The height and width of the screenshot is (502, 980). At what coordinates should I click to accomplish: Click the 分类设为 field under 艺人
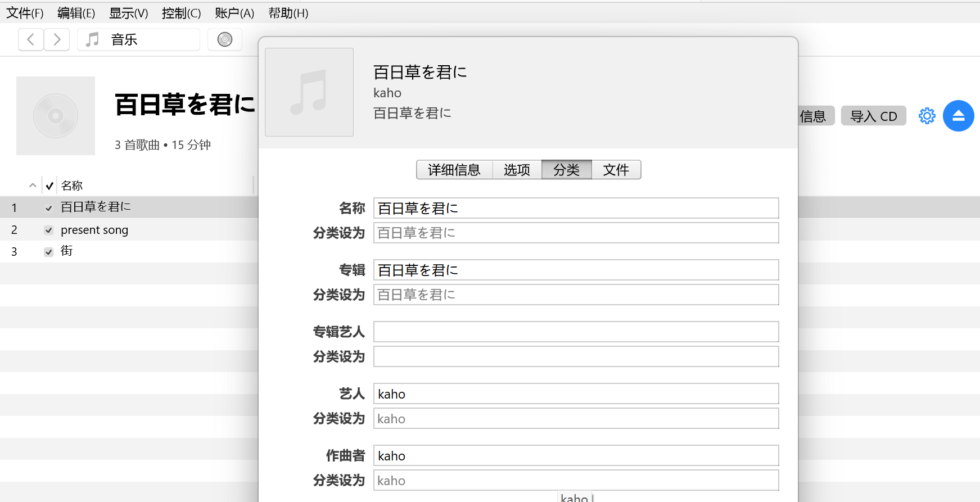point(576,418)
